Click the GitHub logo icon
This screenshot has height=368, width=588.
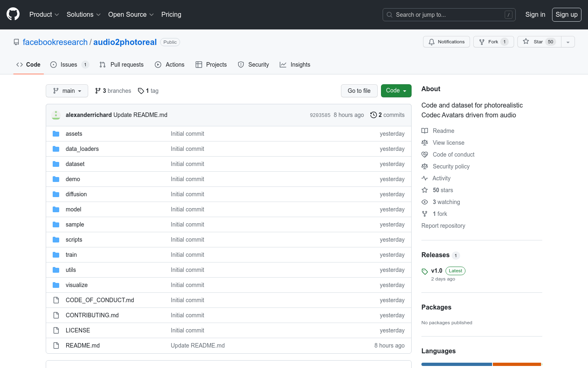[x=13, y=14]
